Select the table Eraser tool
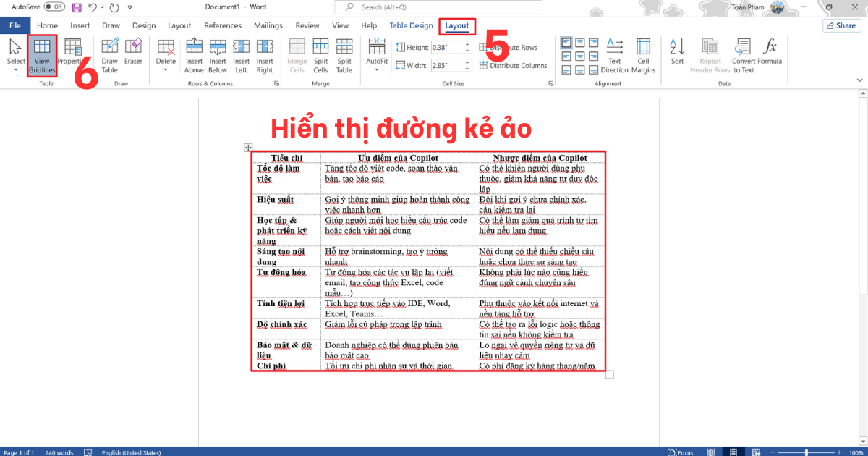868x456 pixels. (x=133, y=52)
